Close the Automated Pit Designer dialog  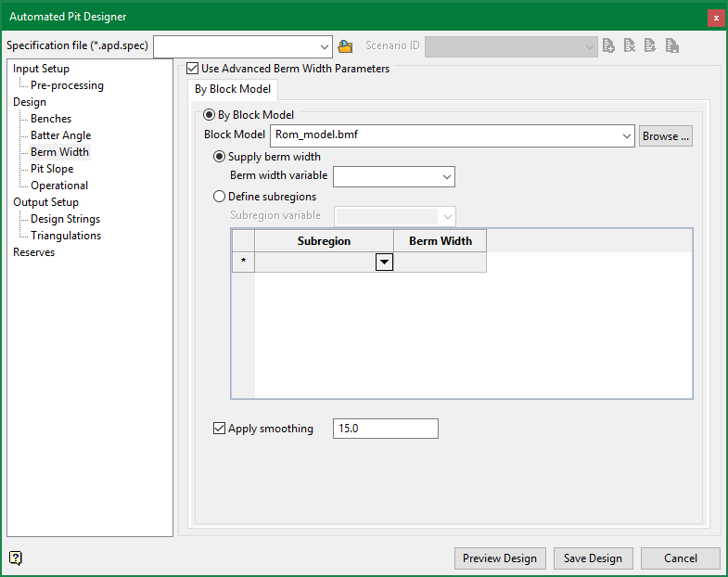[x=715, y=18]
